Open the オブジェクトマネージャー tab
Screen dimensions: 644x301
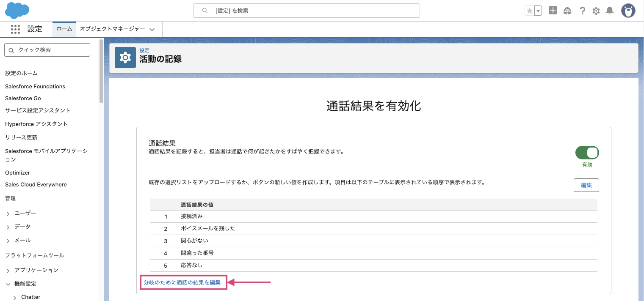click(x=112, y=29)
